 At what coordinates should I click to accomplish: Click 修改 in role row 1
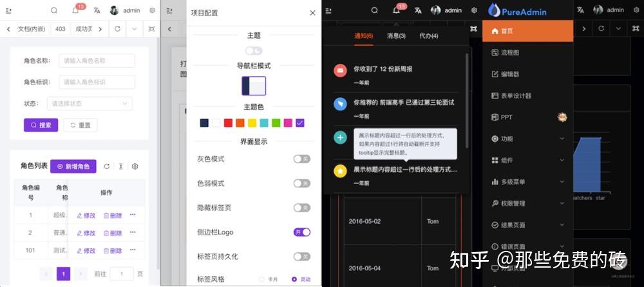pos(86,215)
